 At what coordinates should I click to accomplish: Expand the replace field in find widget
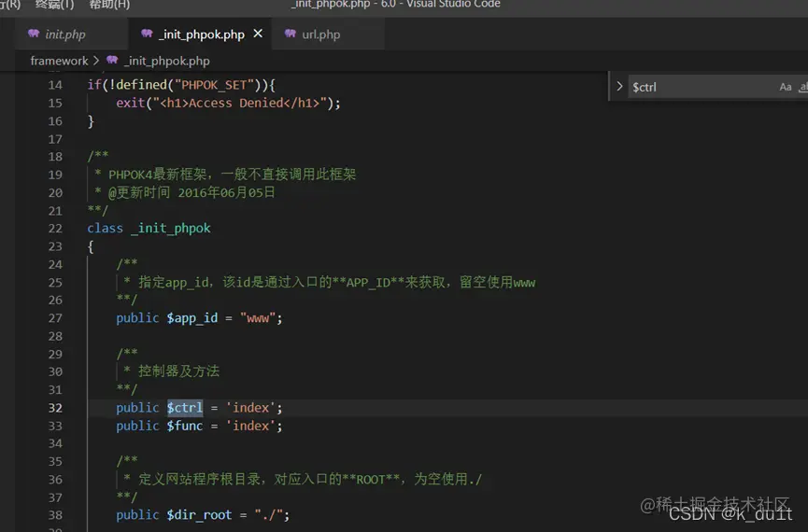pyautogui.click(x=619, y=87)
